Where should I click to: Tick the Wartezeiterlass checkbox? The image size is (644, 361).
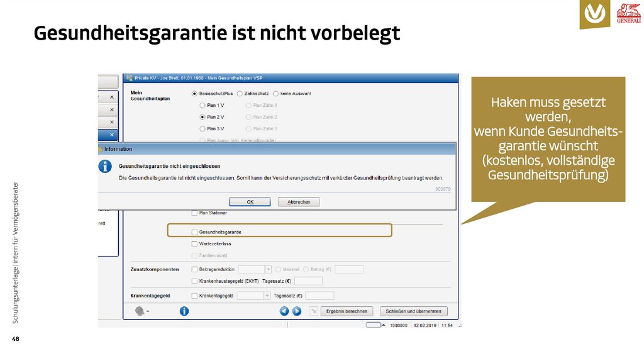194,244
